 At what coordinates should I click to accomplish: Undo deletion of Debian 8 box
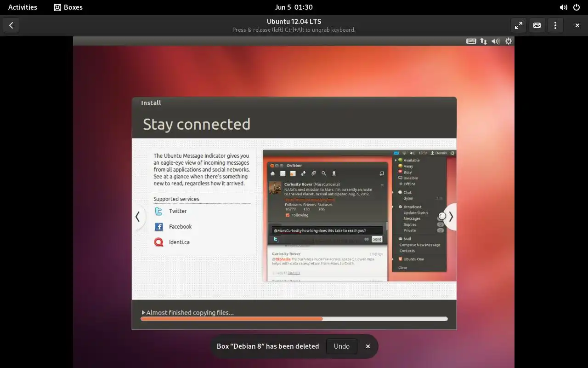[341, 346]
